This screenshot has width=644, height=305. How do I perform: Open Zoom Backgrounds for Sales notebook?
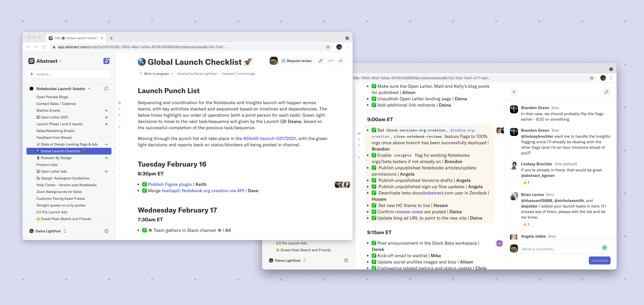pos(59,192)
